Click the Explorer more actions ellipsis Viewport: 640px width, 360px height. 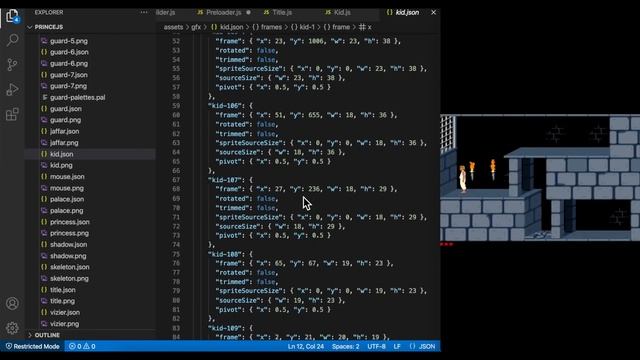pyautogui.click(x=144, y=12)
